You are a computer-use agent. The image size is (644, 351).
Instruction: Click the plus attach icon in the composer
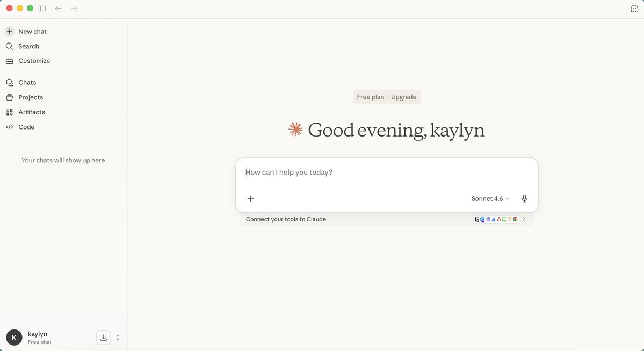pyautogui.click(x=250, y=198)
